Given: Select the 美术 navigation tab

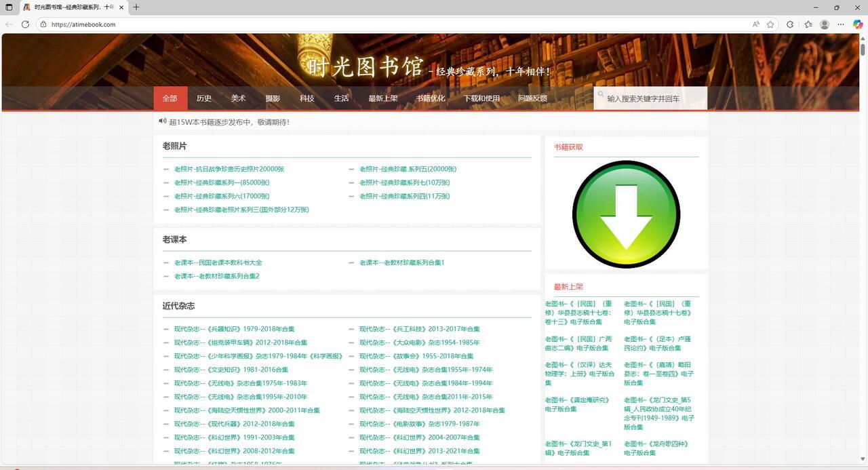Looking at the screenshot, I should pos(238,98).
